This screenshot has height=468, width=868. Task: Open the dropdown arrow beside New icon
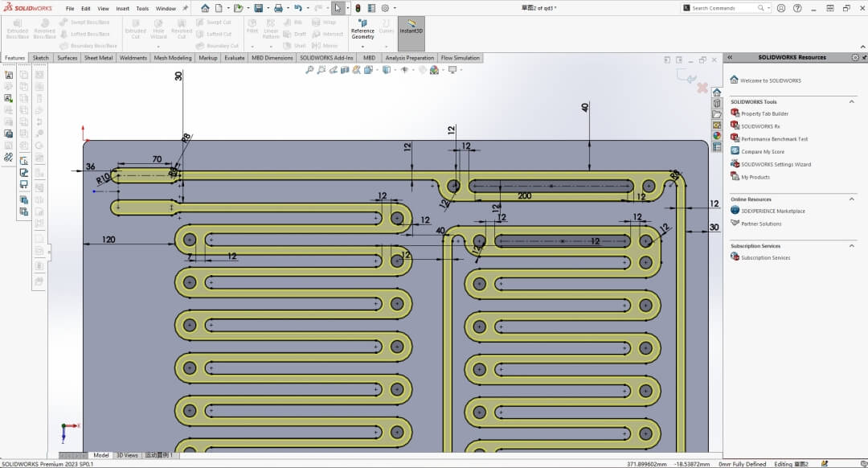[x=227, y=8]
